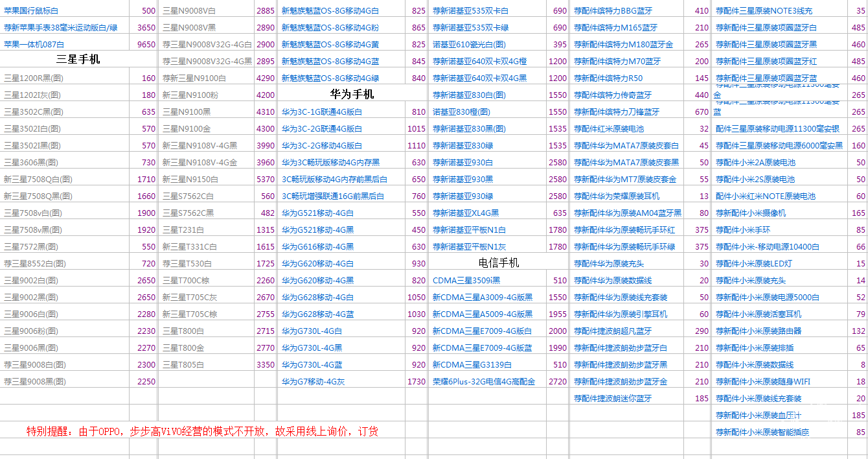Open the 三星3502C黑(图) entry
Viewport: 868px width, 459px height.
click(34, 112)
